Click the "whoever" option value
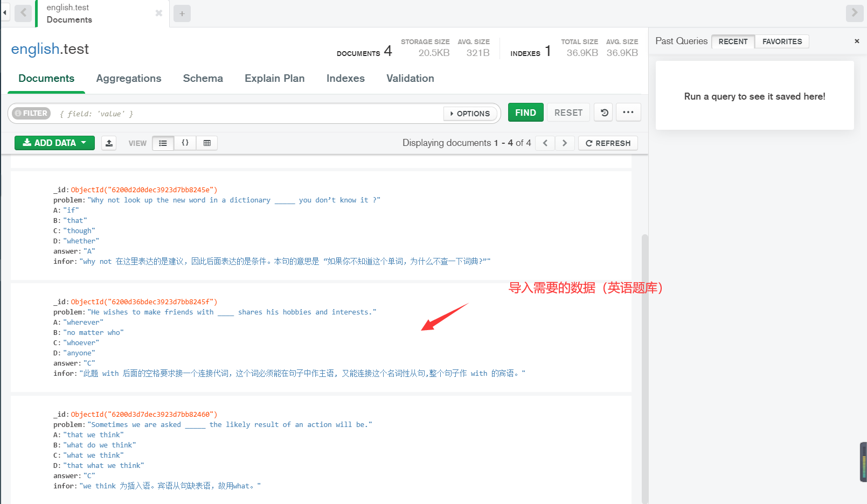The height and width of the screenshot is (504, 867). pos(81,342)
